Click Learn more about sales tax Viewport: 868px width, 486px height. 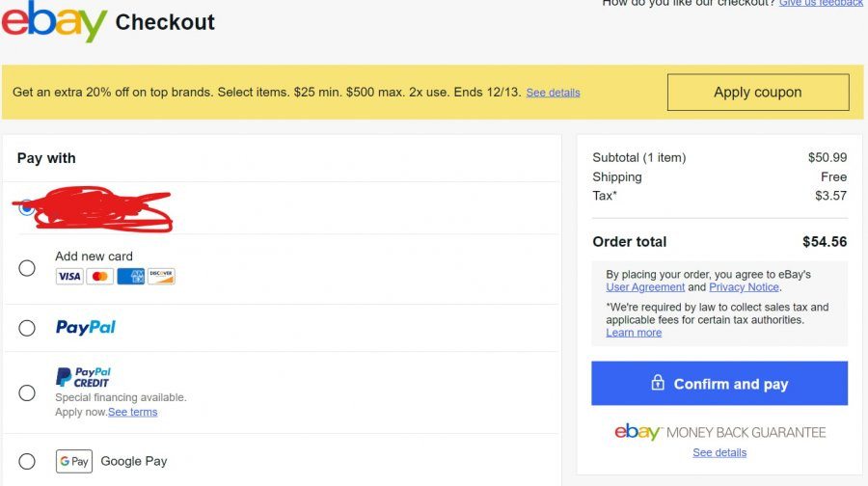[634, 333]
